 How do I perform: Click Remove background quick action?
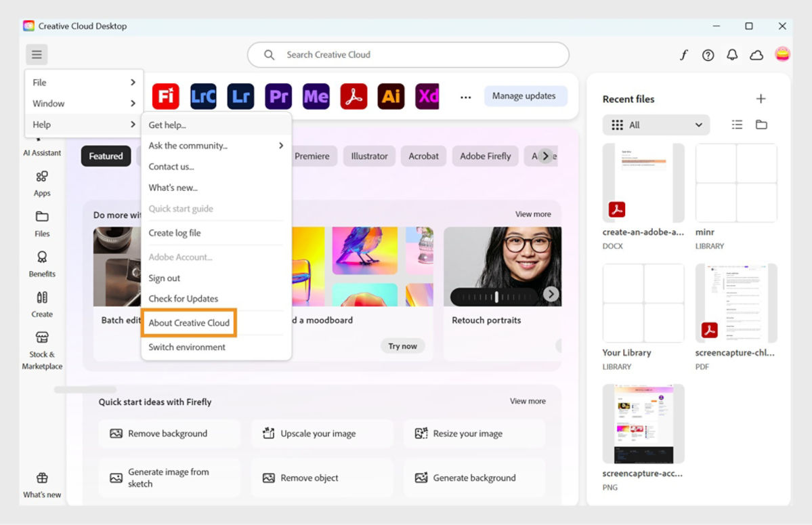[x=169, y=434]
